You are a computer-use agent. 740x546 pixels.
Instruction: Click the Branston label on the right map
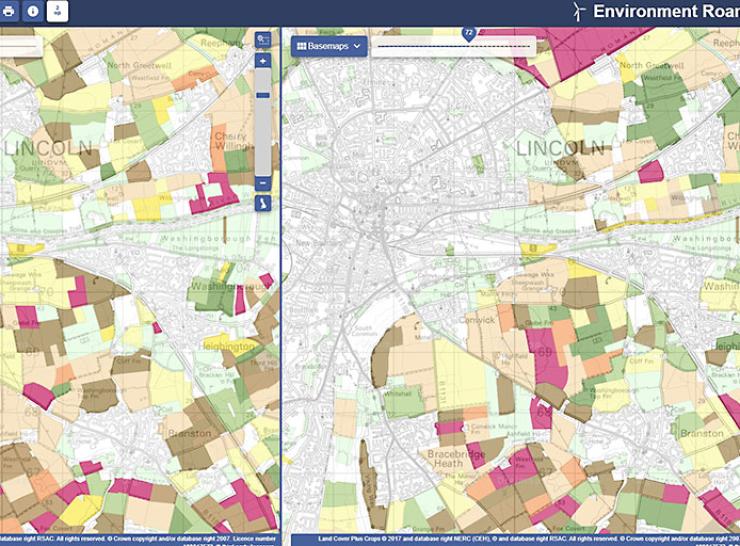[x=701, y=433]
